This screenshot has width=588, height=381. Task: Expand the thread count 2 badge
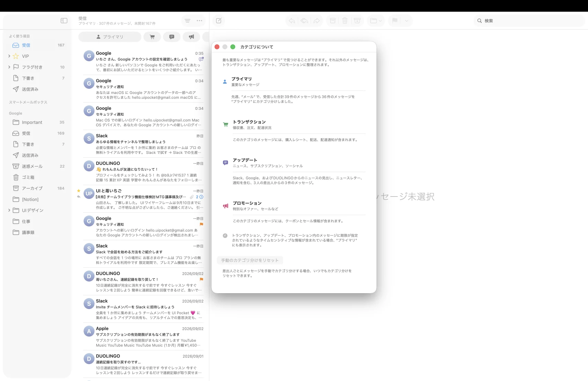pyautogui.click(x=199, y=197)
